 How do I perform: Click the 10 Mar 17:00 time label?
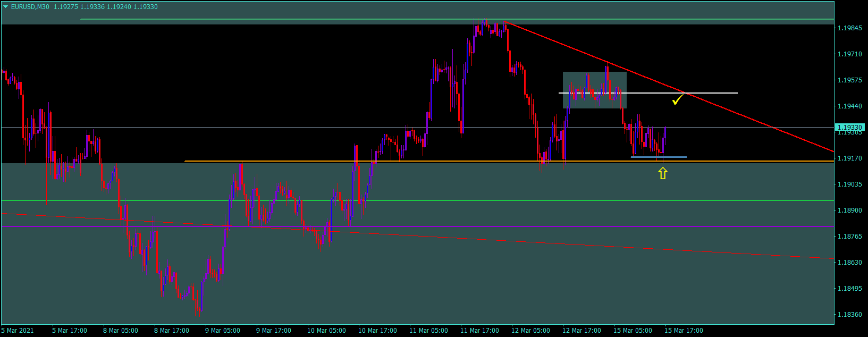pyautogui.click(x=377, y=331)
